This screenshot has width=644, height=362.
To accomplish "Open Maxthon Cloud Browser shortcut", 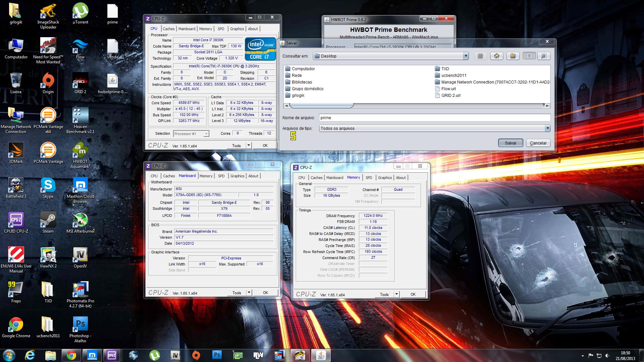I will [80, 190].
